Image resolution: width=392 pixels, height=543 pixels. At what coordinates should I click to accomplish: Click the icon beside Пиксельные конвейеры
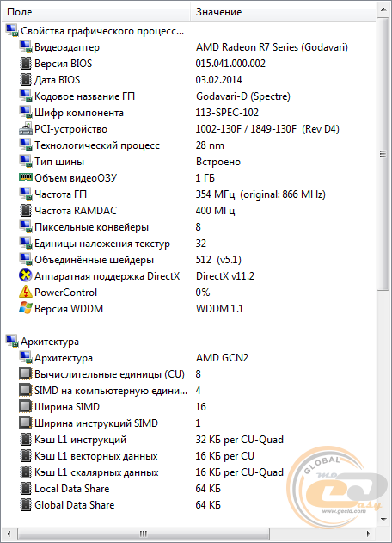click(x=26, y=227)
